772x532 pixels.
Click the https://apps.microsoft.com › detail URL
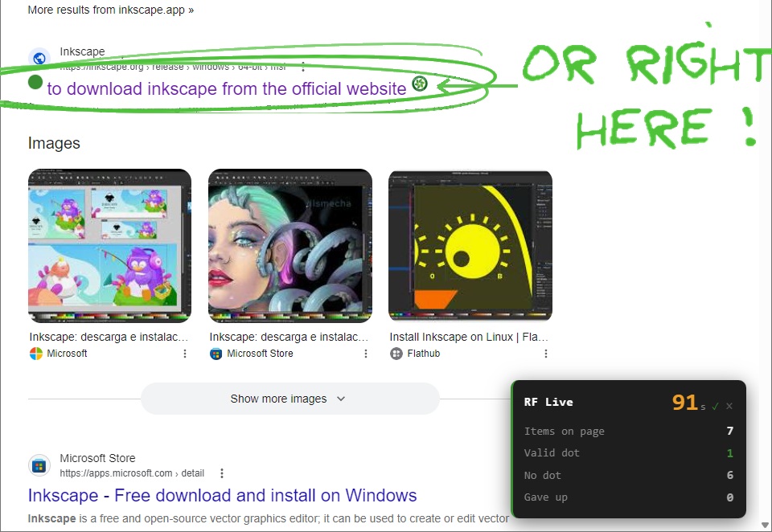pyautogui.click(x=132, y=473)
